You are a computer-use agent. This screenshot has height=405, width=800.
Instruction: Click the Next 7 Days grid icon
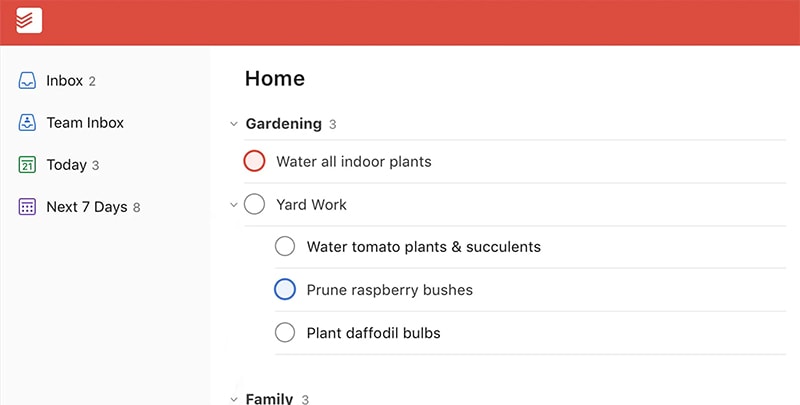tap(27, 207)
